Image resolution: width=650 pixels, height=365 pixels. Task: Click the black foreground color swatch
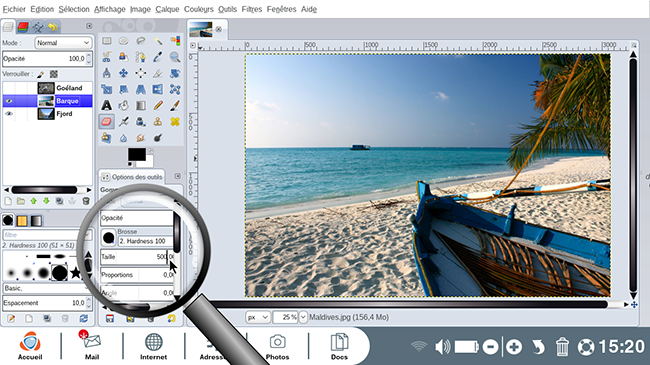tap(136, 155)
